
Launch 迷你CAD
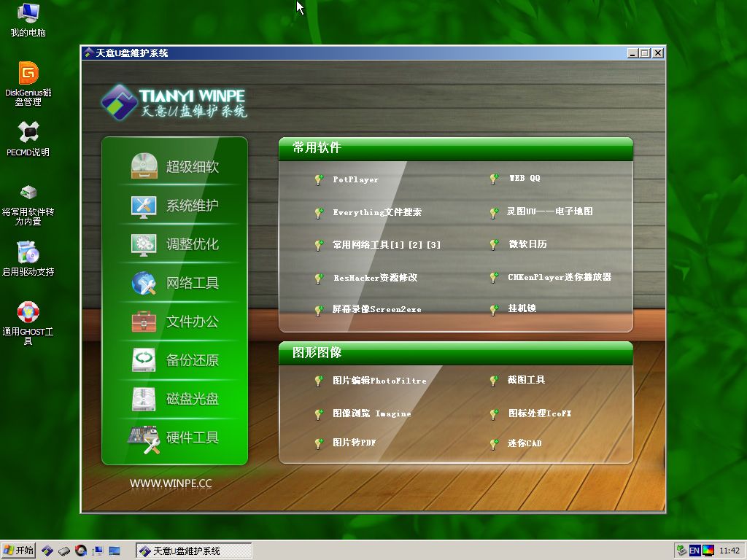tap(524, 443)
